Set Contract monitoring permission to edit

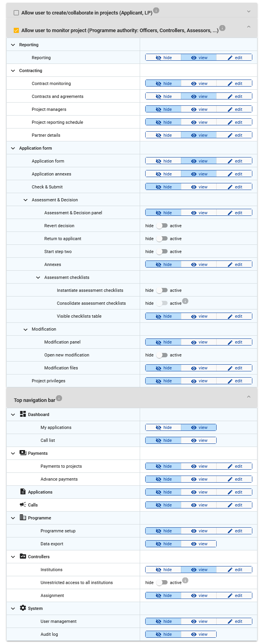pyautogui.click(x=234, y=83)
